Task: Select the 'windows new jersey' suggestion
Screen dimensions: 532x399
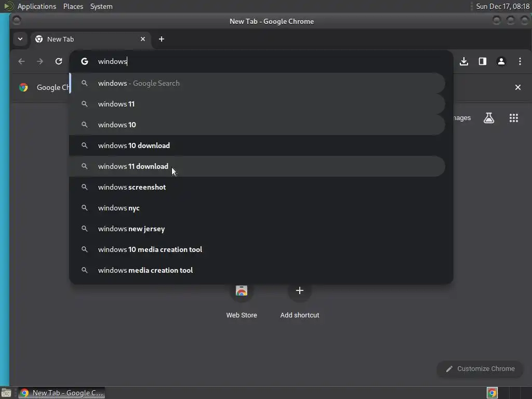Action: pyautogui.click(x=257, y=229)
